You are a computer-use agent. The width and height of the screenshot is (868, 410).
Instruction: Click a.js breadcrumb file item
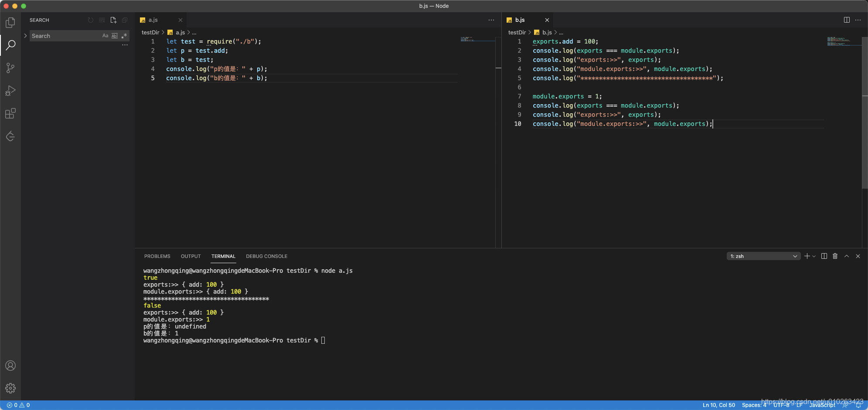177,32
